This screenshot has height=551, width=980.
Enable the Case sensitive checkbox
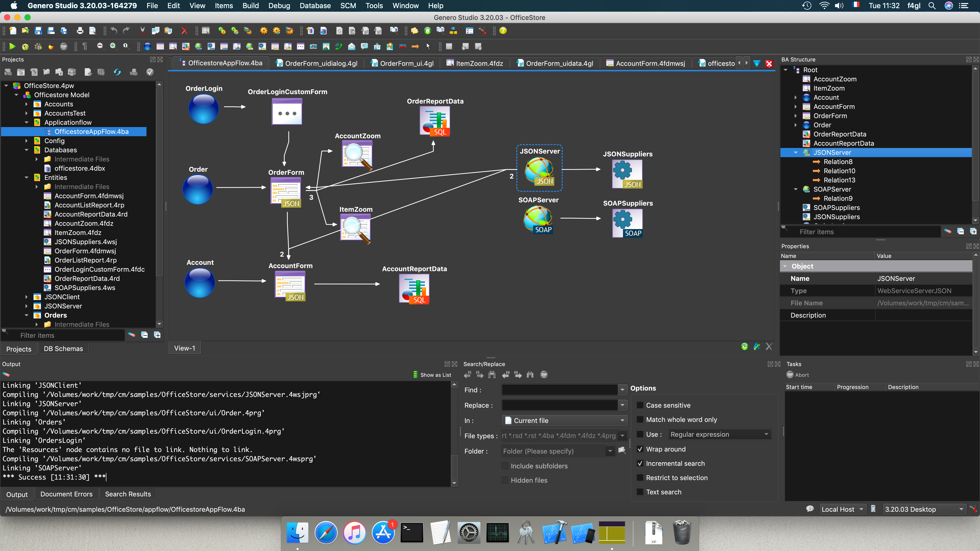click(x=640, y=405)
